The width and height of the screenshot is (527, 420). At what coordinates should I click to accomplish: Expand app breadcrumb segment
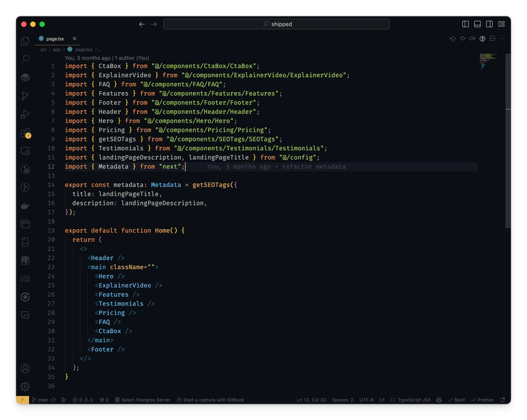57,50
